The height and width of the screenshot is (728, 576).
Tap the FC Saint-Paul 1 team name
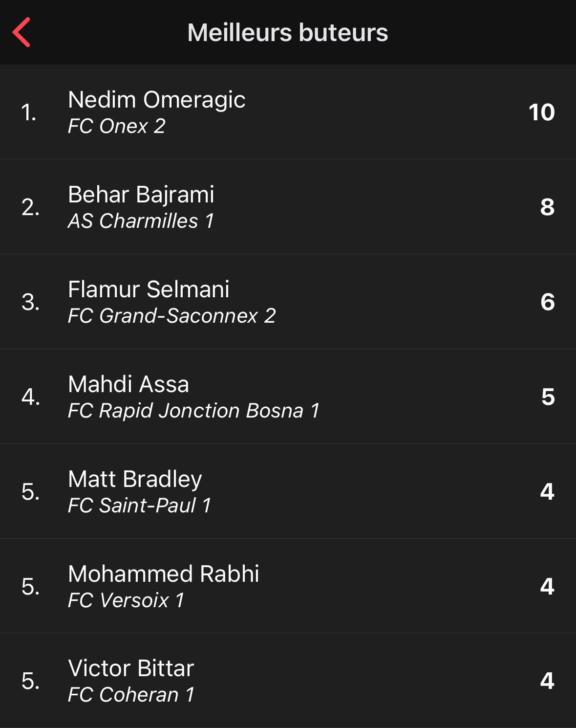point(139,506)
